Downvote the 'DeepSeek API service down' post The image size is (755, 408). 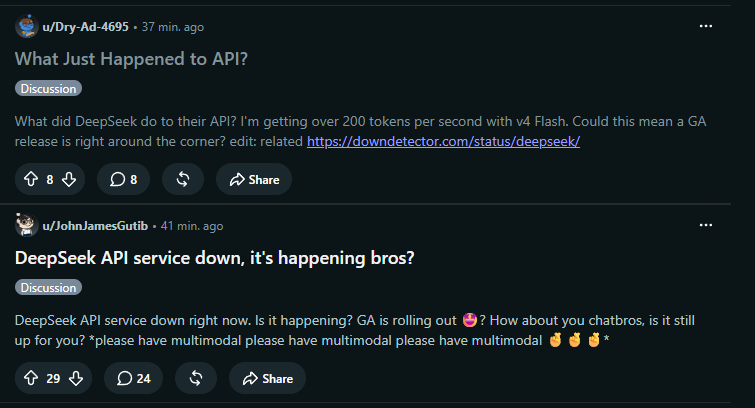coord(76,378)
